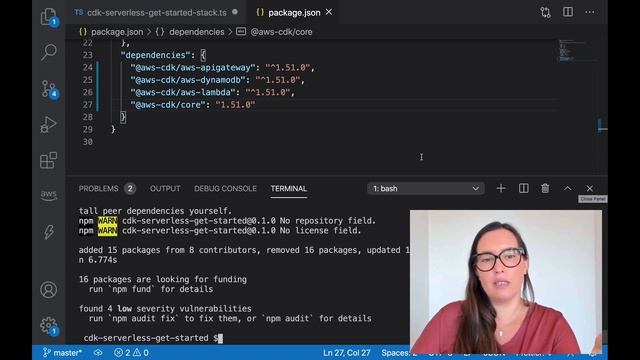The width and height of the screenshot is (640, 360).
Task: Open the Search view icon
Action: 49,53
